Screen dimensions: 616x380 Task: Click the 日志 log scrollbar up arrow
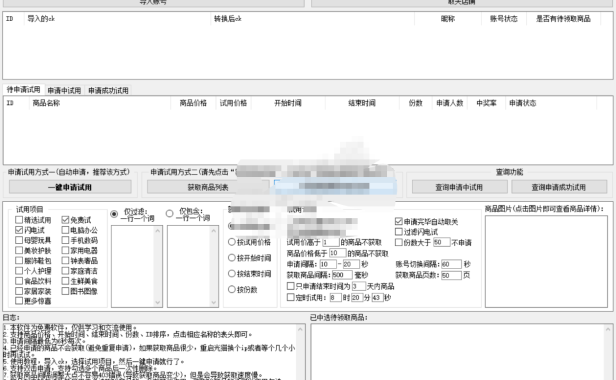click(301, 329)
